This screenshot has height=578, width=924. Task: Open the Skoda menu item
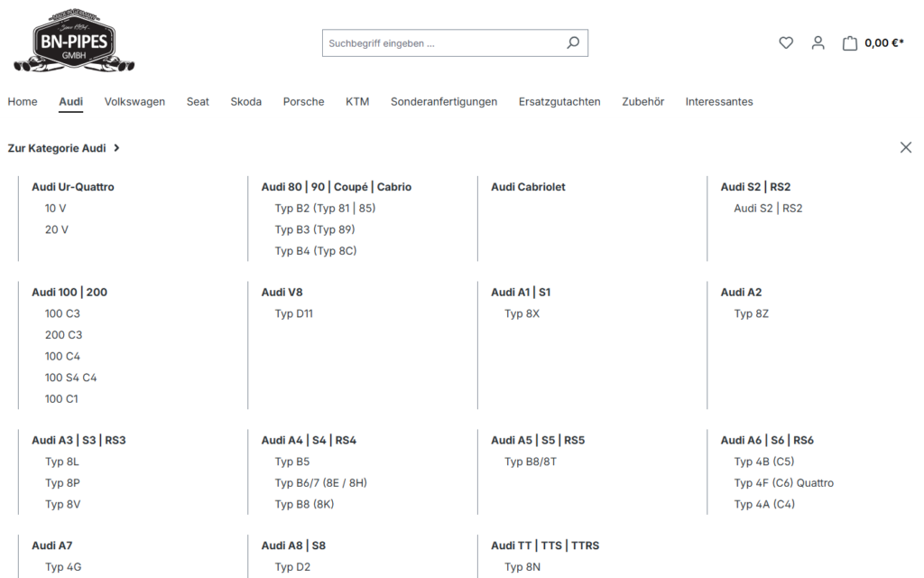[245, 101]
